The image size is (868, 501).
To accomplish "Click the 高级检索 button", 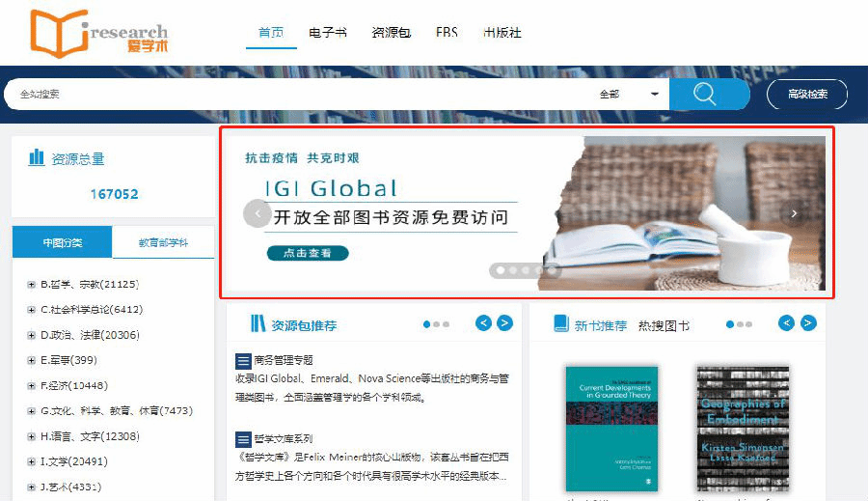I will [807, 94].
